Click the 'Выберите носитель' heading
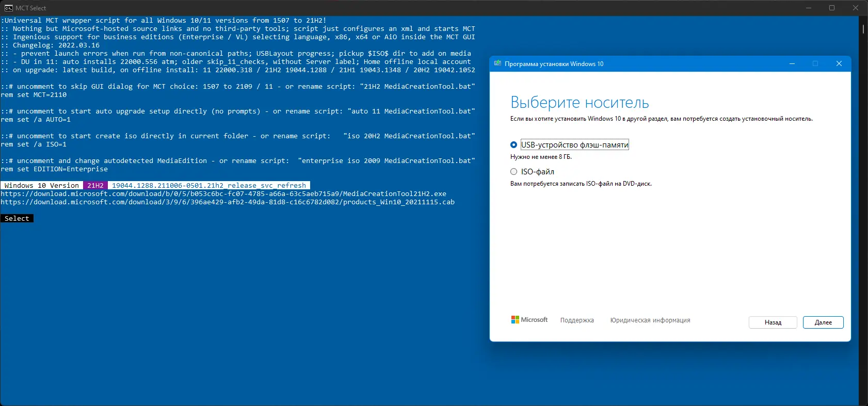The width and height of the screenshot is (868, 406). pyautogui.click(x=580, y=103)
